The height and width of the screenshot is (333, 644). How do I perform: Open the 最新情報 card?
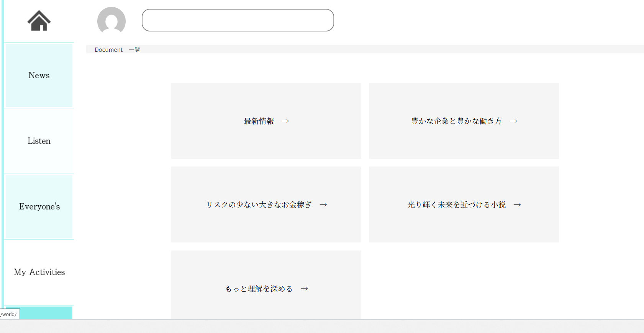click(x=266, y=121)
